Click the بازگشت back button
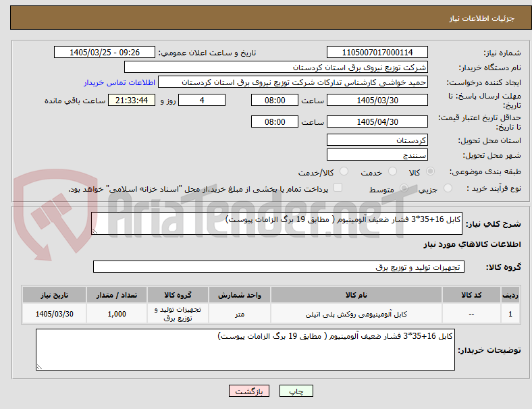532x409 pixels. (x=249, y=391)
